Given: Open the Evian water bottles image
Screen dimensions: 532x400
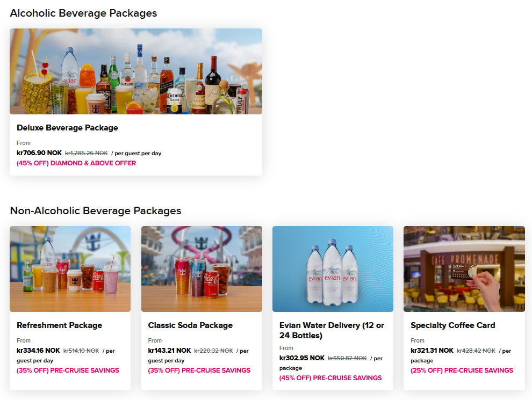Looking at the screenshot, I should (333, 269).
